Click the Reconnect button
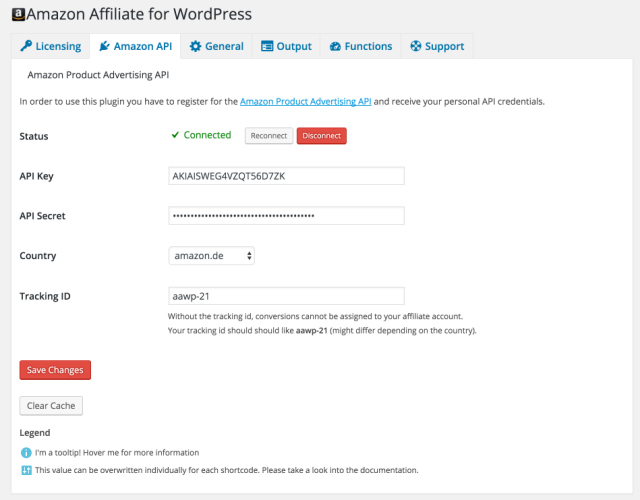This screenshot has width=640, height=500. pyautogui.click(x=268, y=136)
